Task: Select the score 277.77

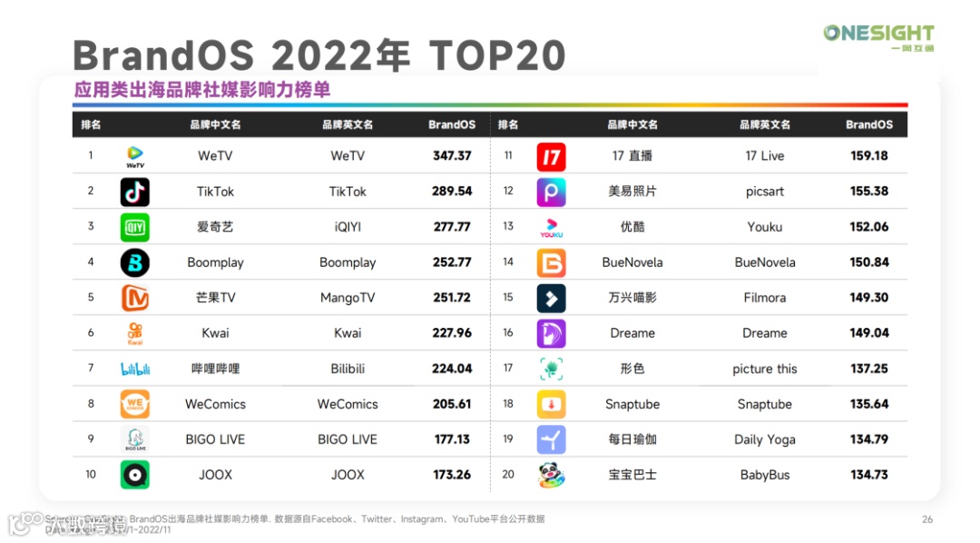Action: tap(452, 227)
